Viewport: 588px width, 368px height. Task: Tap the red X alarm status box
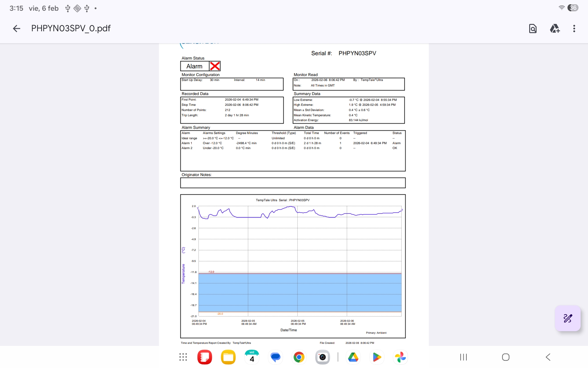(x=215, y=66)
